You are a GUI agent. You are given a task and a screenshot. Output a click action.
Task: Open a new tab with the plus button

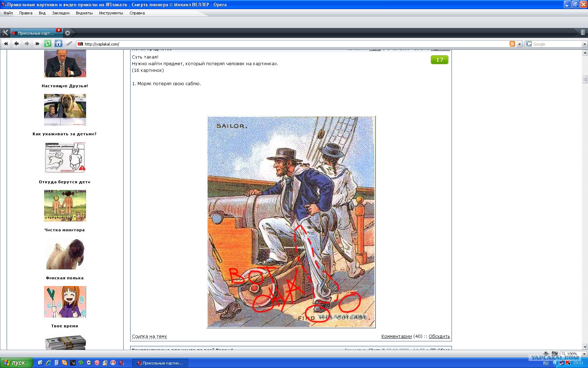pos(68,33)
